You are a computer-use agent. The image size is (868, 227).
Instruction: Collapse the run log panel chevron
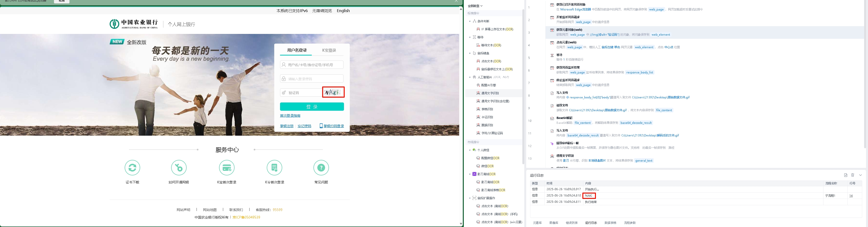(860, 175)
